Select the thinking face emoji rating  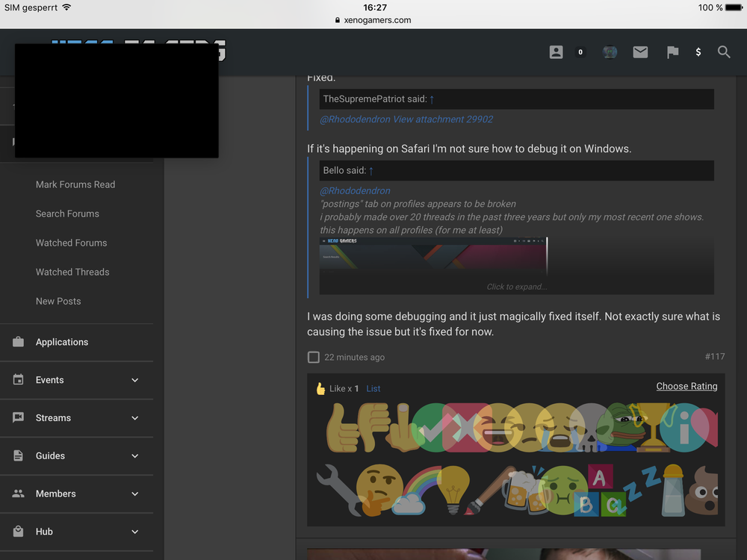(x=379, y=490)
